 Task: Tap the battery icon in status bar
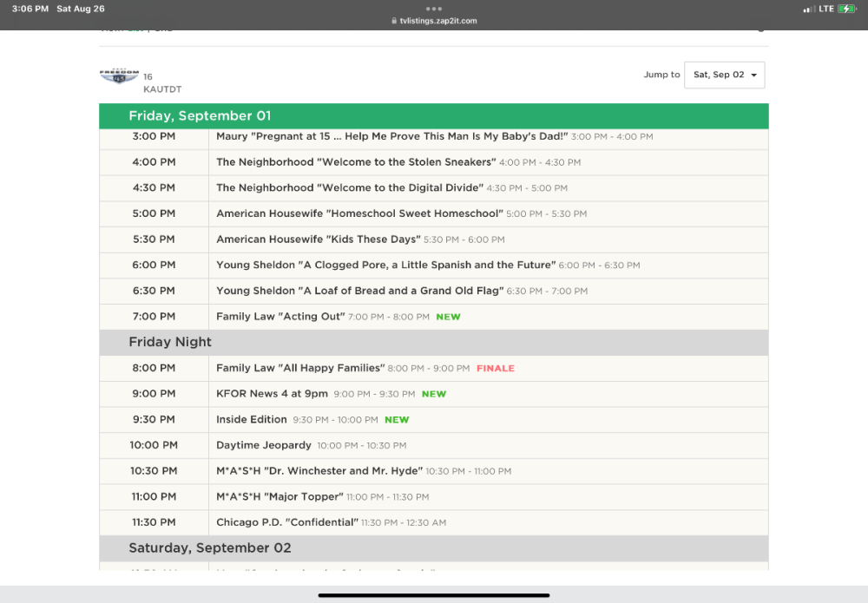[x=847, y=9]
